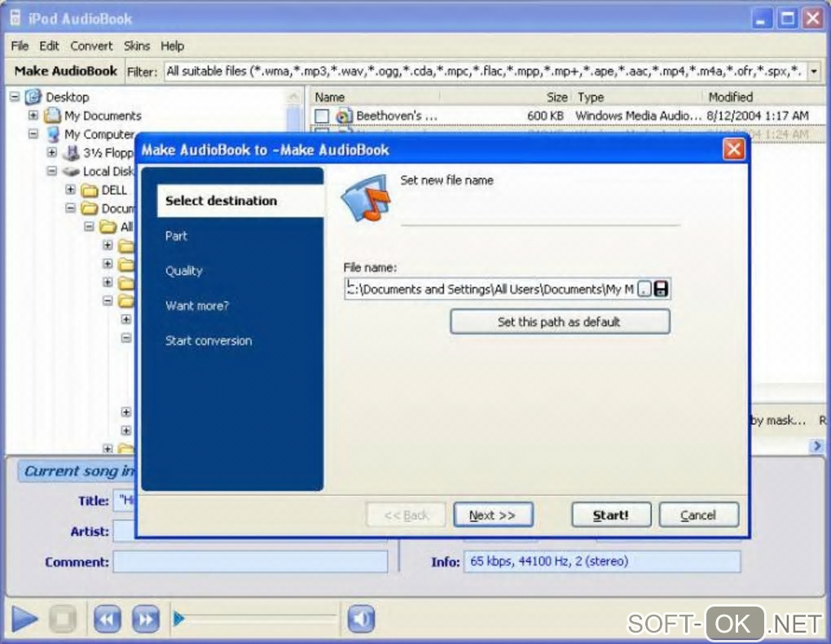The width and height of the screenshot is (831, 644).
Task: Rewind with the previous-track button
Action: coord(107,619)
